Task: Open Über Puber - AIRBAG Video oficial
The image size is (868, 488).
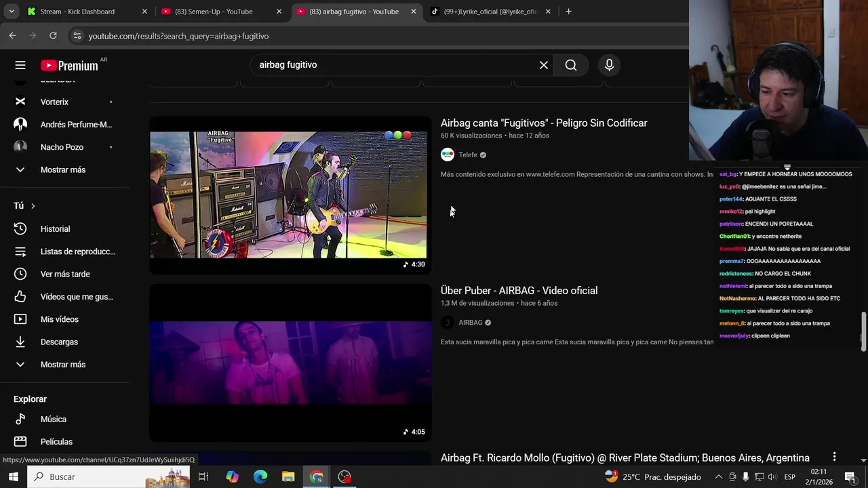Action: pos(519,291)
